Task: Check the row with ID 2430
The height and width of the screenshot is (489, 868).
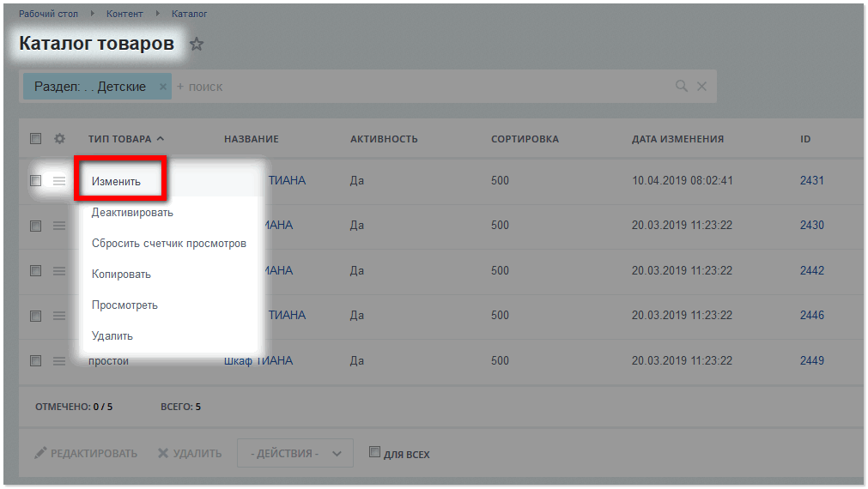Action: coord(35,226)
